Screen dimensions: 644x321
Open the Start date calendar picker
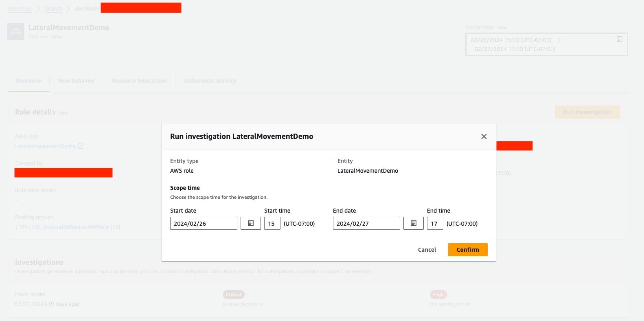251,223
